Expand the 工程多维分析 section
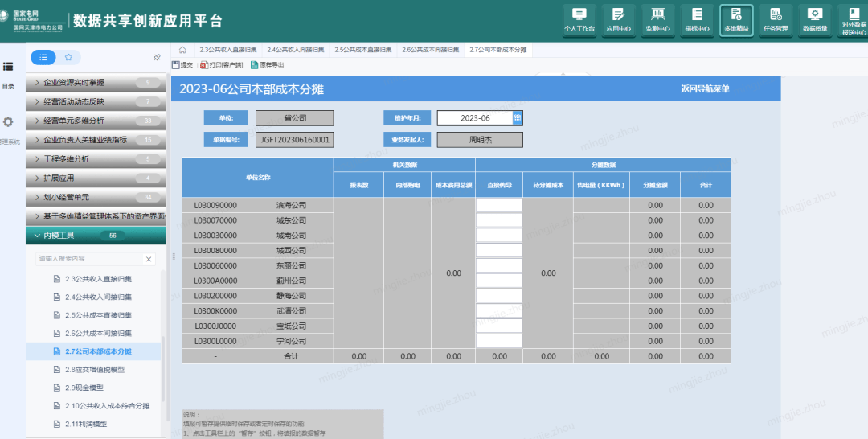Image resolution: width=868 pixels, height=439 pixels. [x=95, y=159]
